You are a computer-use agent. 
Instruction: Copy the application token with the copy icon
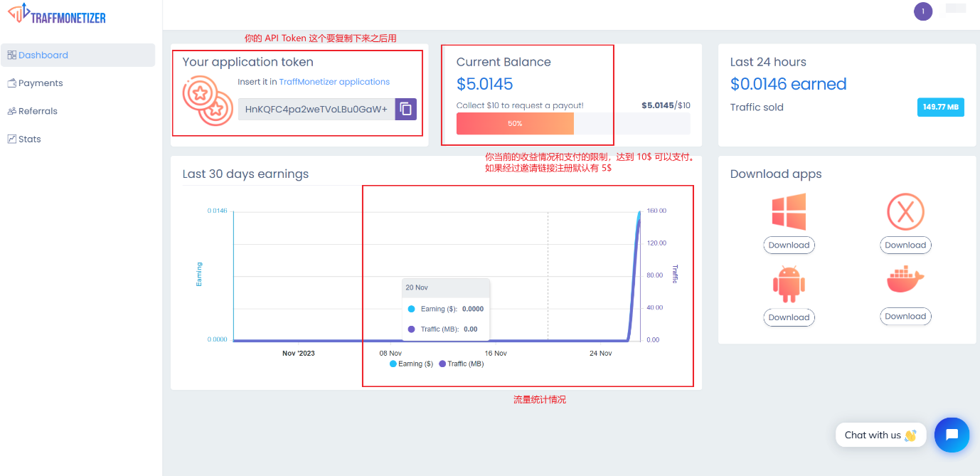tap(405, 109)
